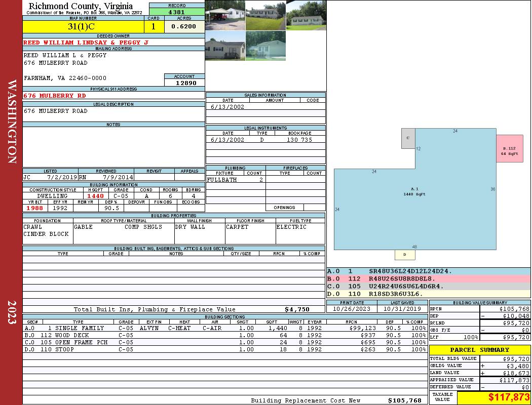Click the acres value 0.6200
This screenshot has height=405, width=532.
coord(184,27)
